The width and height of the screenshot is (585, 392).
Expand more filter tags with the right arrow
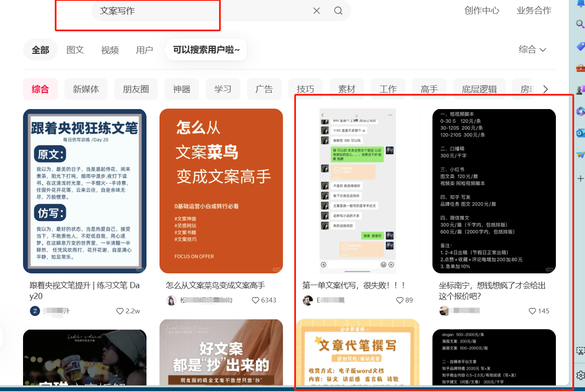545,89
